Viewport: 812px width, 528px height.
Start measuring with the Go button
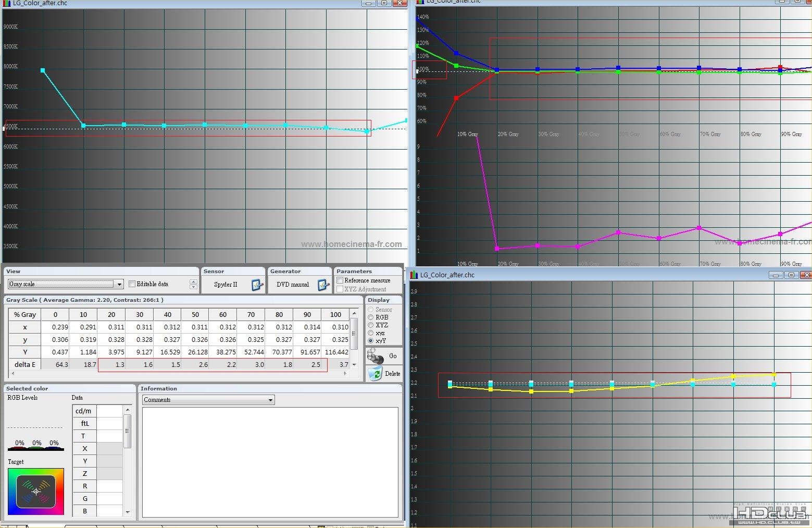383,356
